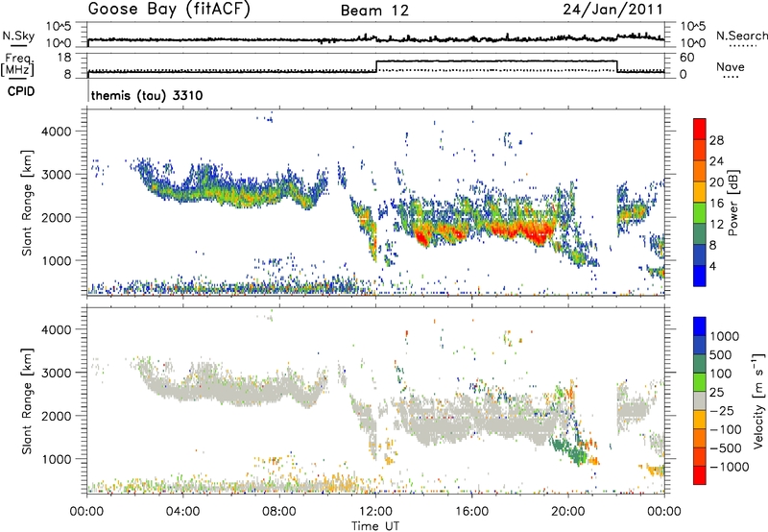This screenshot has height=532, width=768.
Task: Click the "28" label on power colorbar
Action: tap(716, 140)
